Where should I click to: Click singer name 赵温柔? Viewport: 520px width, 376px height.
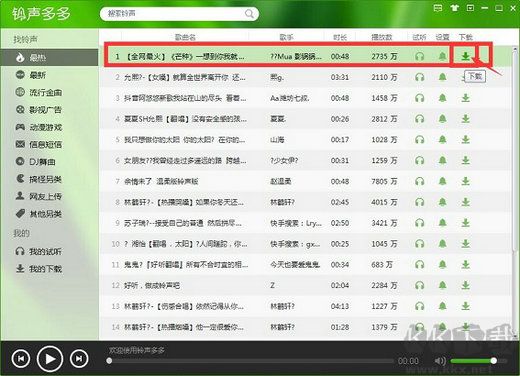(281, 182)
